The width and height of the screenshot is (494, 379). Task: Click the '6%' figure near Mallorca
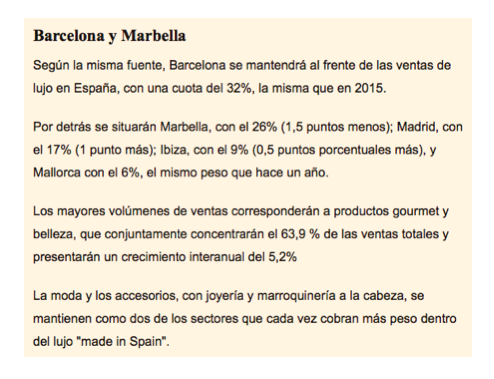[130, 173]
